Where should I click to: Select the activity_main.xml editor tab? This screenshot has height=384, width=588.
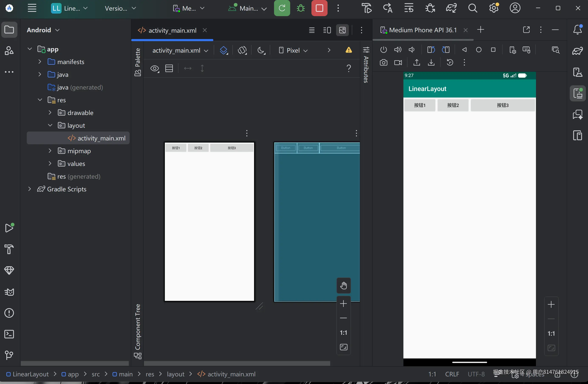[x=172, y=30]
